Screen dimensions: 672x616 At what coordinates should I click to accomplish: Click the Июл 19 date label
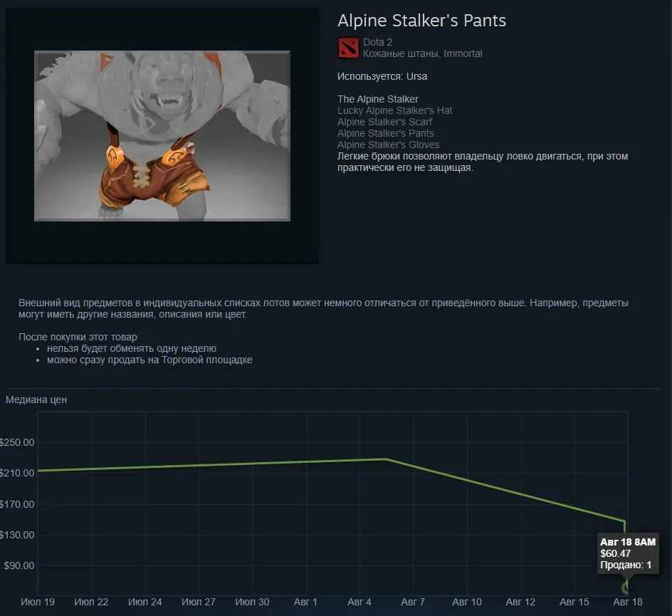[38, 602]
